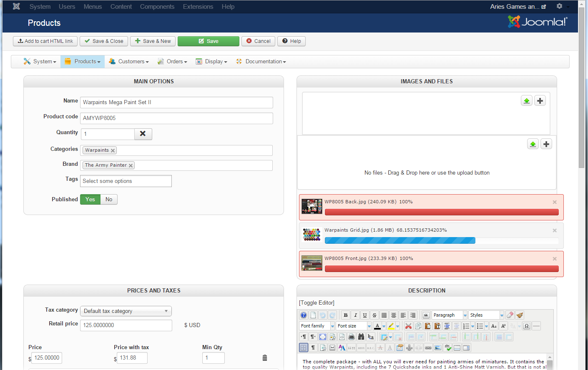Viewport: 588px width, 370px height.
Task: Click the Warpaints Grid.jpg upload progress bar
Action: coord(442,240)
